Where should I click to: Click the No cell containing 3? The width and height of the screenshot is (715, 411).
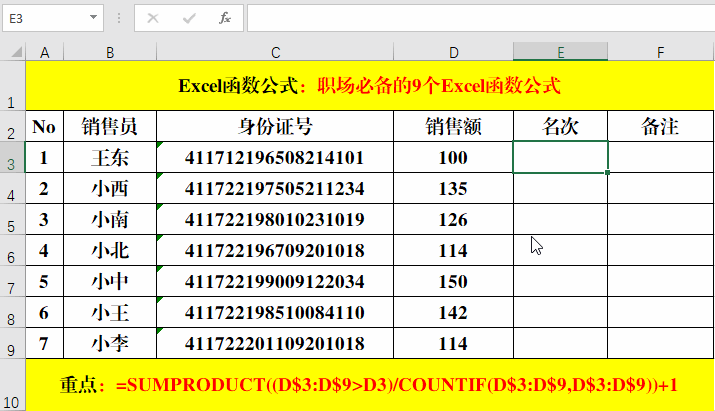click(x=45, y=219)
